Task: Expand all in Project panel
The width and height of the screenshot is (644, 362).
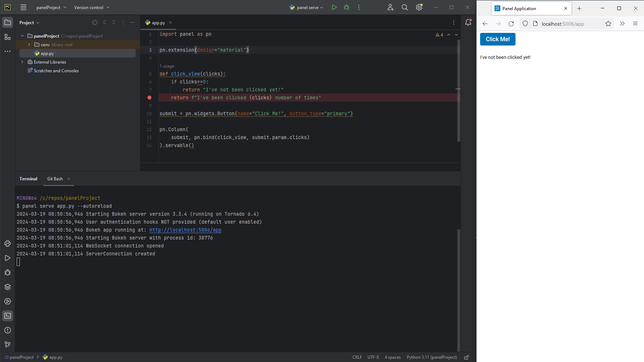Action: (104, 22)
